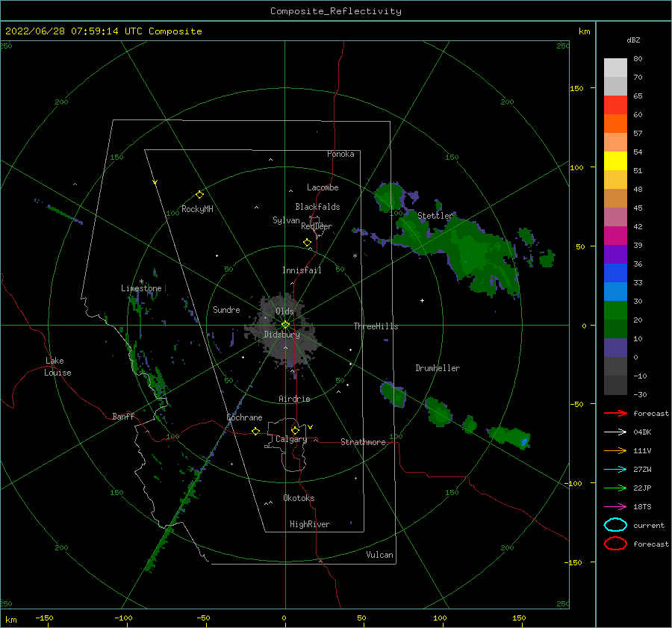The height and width of the screenshot is (628, 672).
Task: Click the Stettler city label
Action: tap(435, 216)
